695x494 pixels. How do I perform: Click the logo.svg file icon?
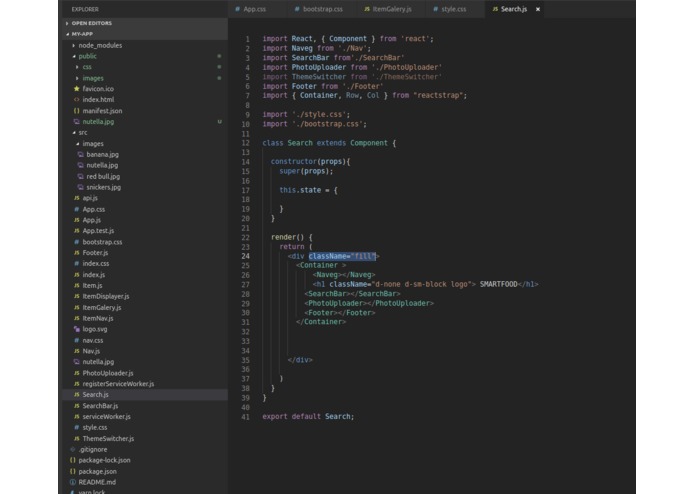(x=77, y=329)
